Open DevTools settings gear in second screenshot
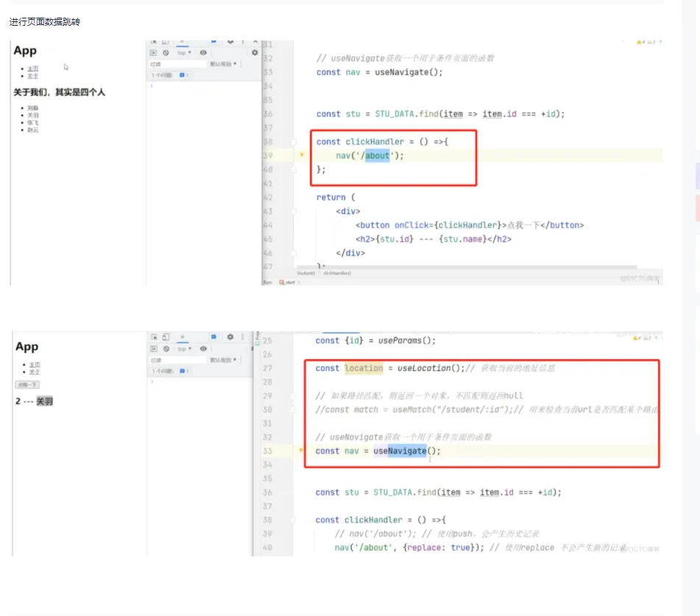The image size is (700, 616). (230, 337)
